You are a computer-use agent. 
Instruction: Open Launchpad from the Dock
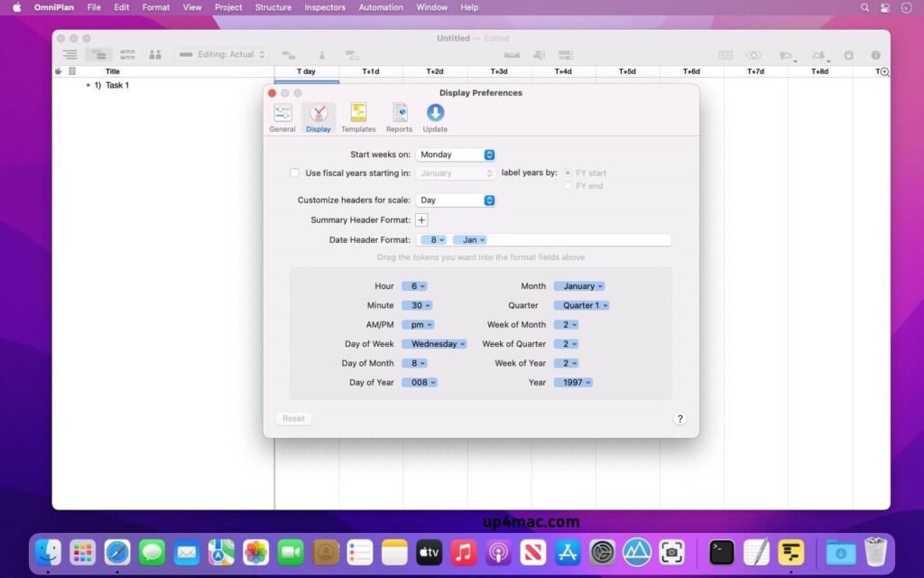(82, 552)
